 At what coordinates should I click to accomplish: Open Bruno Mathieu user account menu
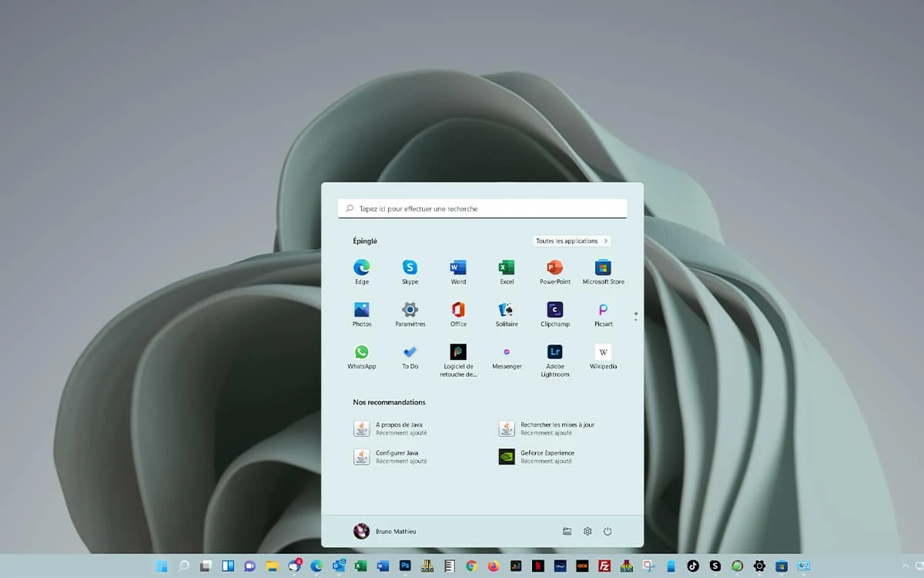click(x=384, y=531)
